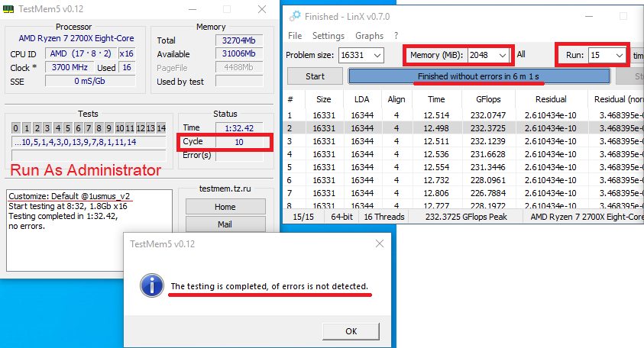Select test box 14 in TestMem5
This screenshot has width=644, height=348.
pos(161,128)
